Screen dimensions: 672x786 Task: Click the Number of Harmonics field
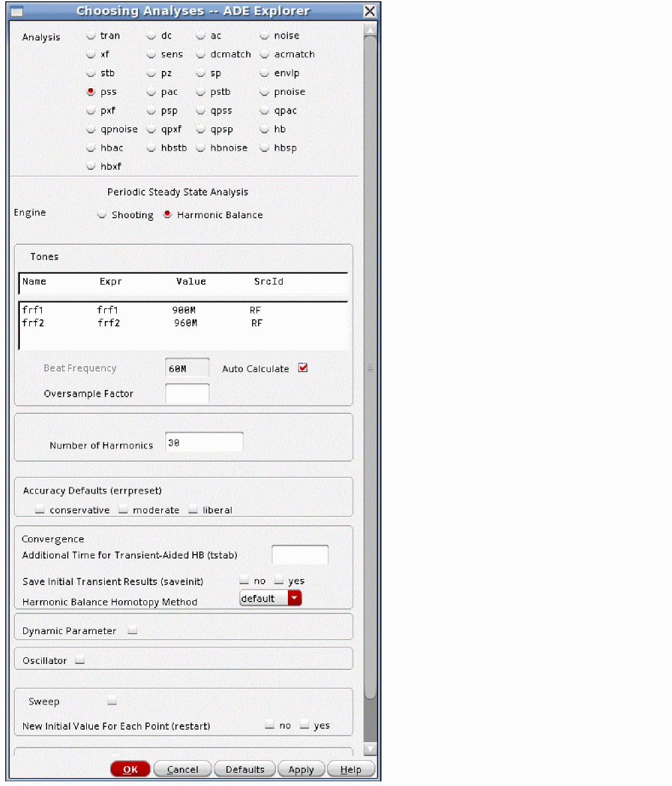[204, 442]
